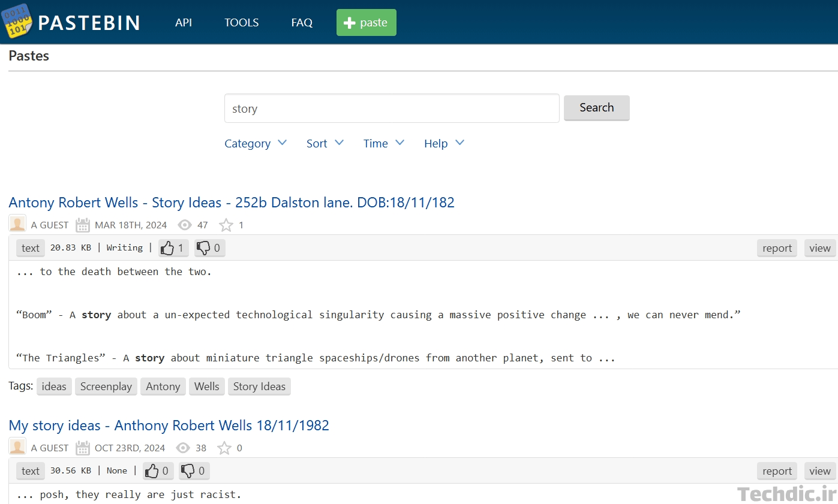Open 'My story ideas - Anthony Robert Wells' paste
The height and width of the screenshot is (504, 838).
pyautogui.click(x=169, y=425)
